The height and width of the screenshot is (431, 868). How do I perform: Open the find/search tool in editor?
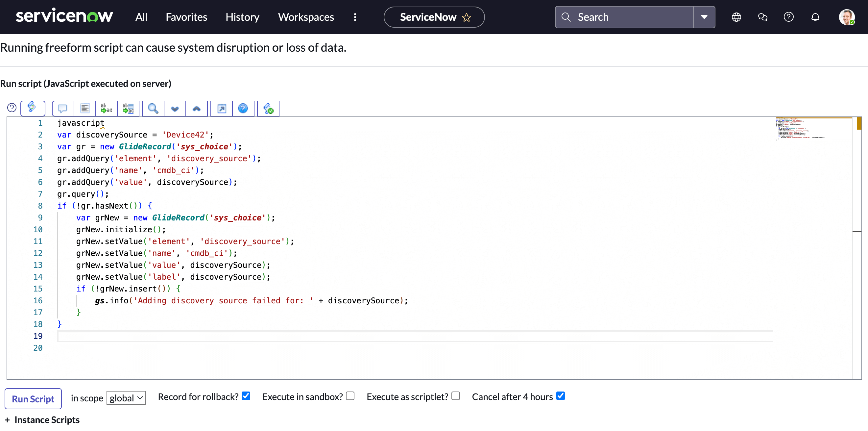[x=153, y=108]
